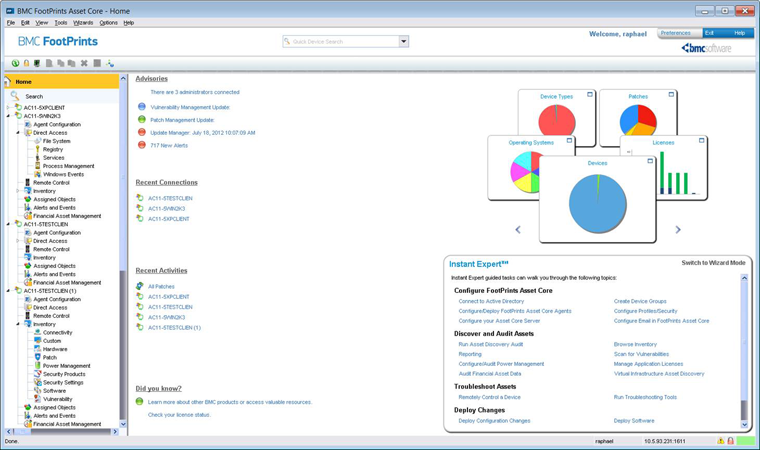Click the magnifier icon beside Search
Viewport: 760px width, 450px height.
pos(15,96)
